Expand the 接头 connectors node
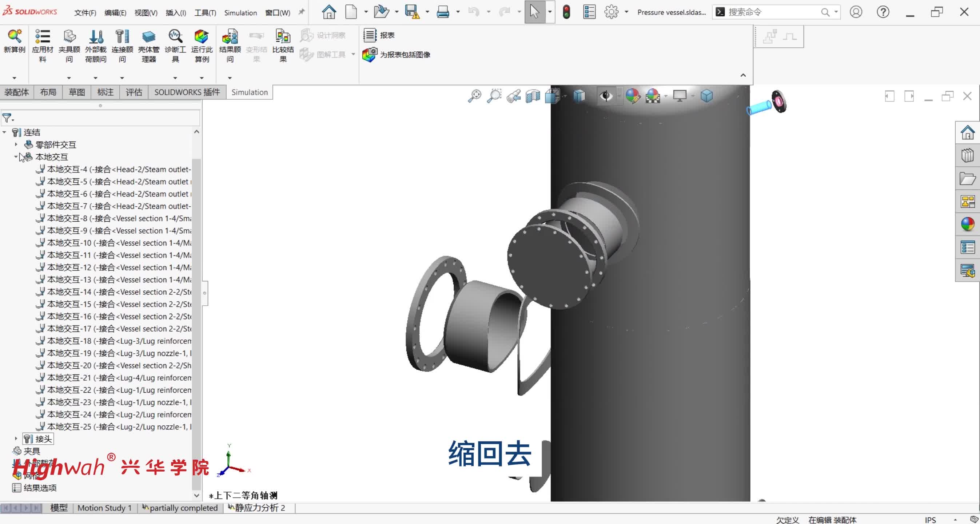The image size is (980, 524). tap(16, 439)
